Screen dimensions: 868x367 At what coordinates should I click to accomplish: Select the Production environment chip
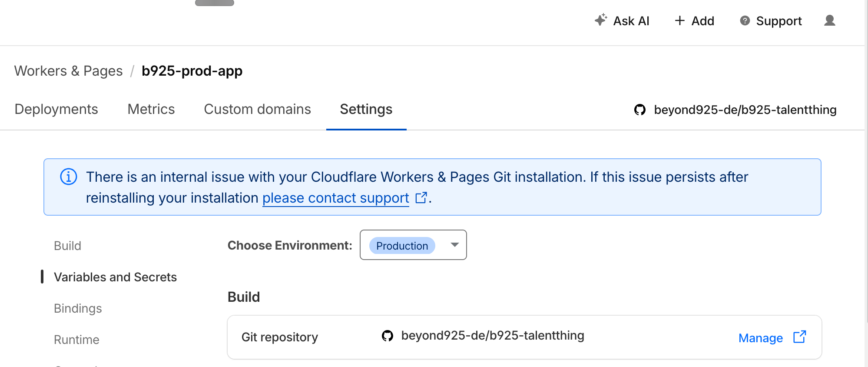pyautogui.click(x=402, y=246)
